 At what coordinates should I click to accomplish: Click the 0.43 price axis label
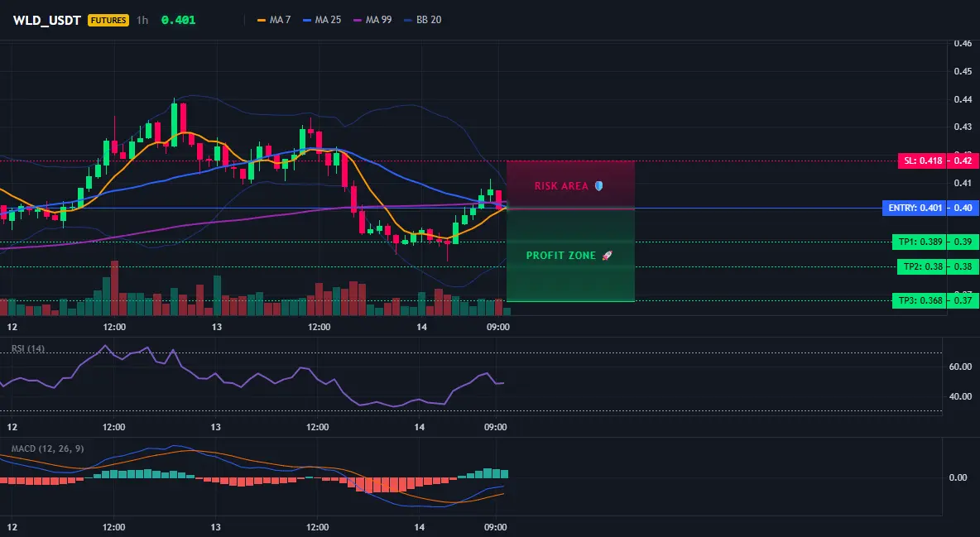click(963, 127)
